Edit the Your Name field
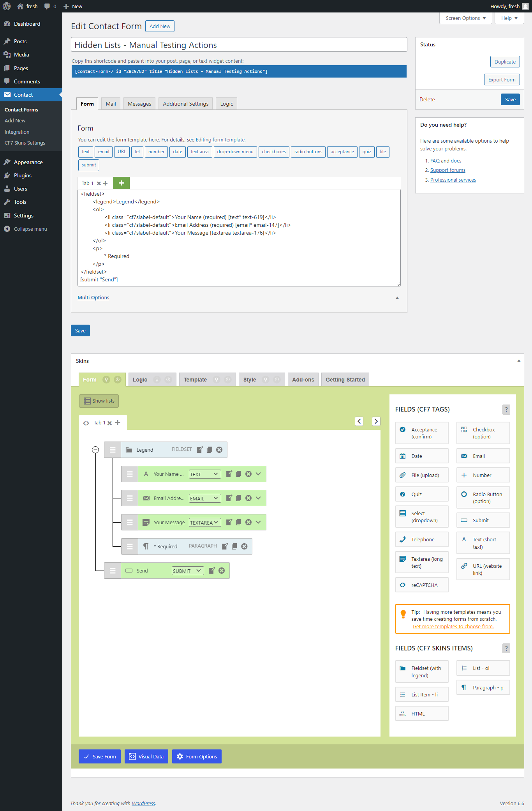Screen dimensions: 532x811 (229, 474)
